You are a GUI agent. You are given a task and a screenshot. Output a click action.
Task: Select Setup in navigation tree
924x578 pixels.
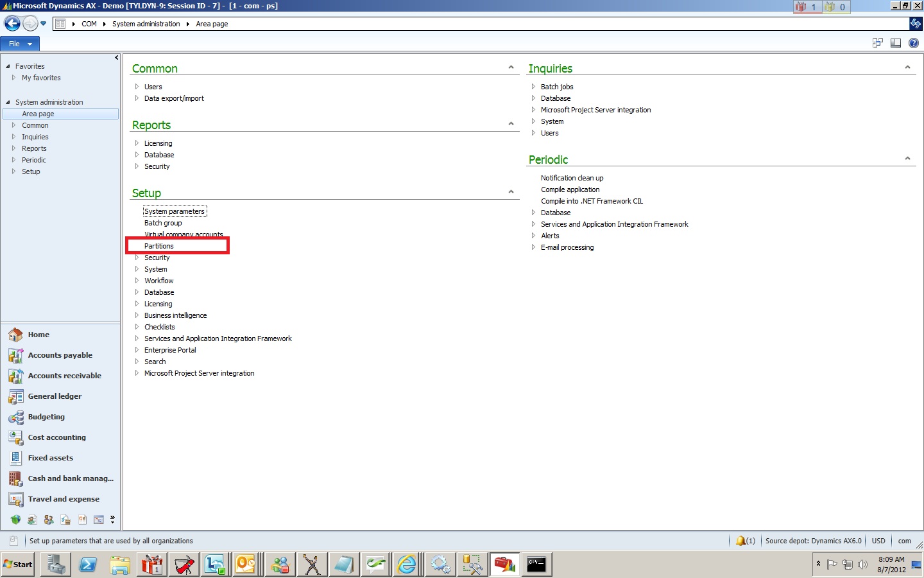pos(31,171)
